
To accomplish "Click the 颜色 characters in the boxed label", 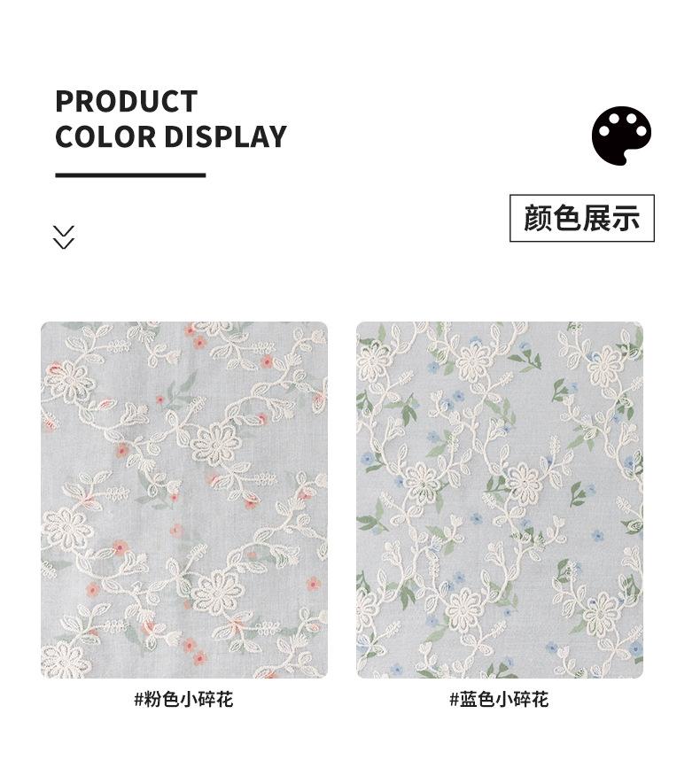I will (553, 218).
